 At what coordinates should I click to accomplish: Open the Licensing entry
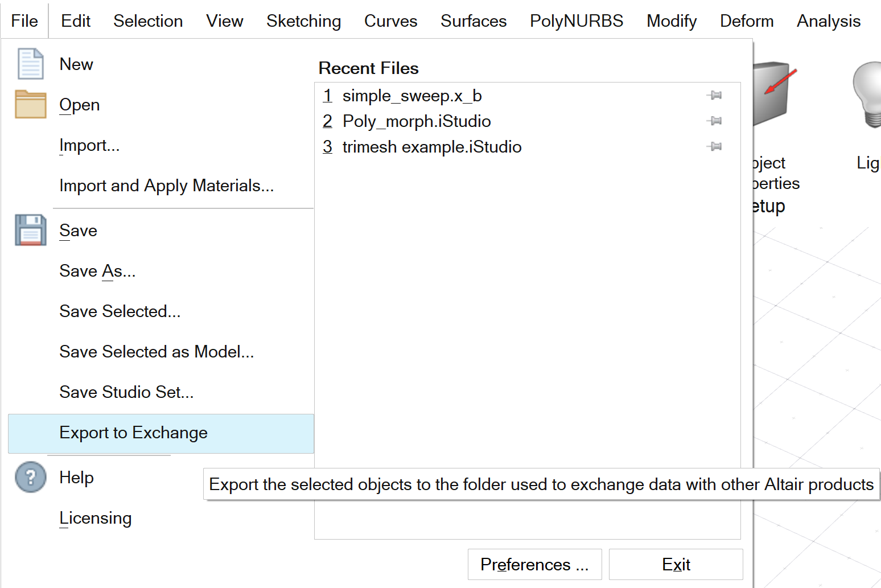pyautogui.click(x=95, y=518)
